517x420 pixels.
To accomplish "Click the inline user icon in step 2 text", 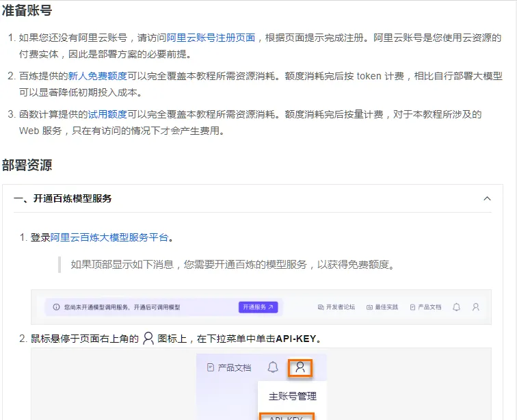I will [148, 339].
